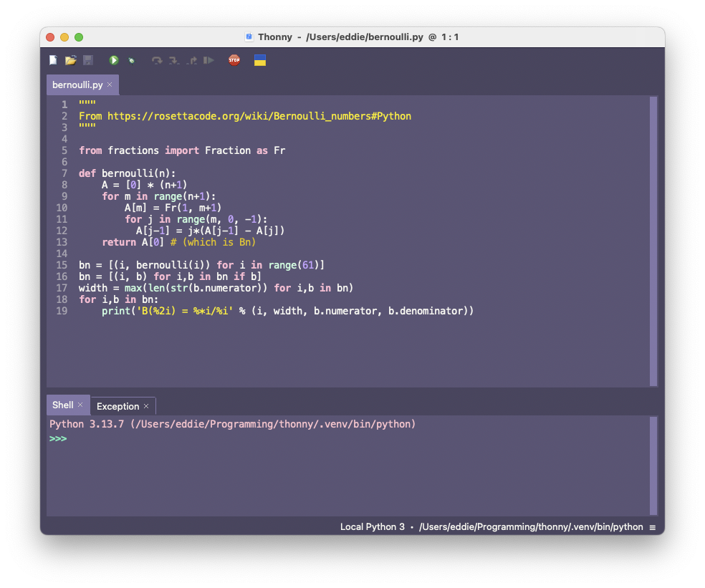Click the Ukraine flag icon in the toolbar

(x=260, y=60)
